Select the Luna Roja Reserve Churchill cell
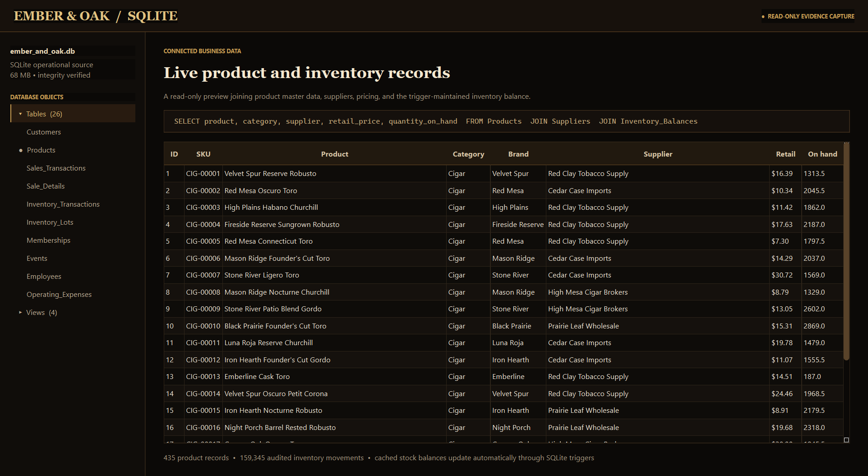Image resolution: width=868 pixels, height=476 pixels. click(x=335, y=343)
